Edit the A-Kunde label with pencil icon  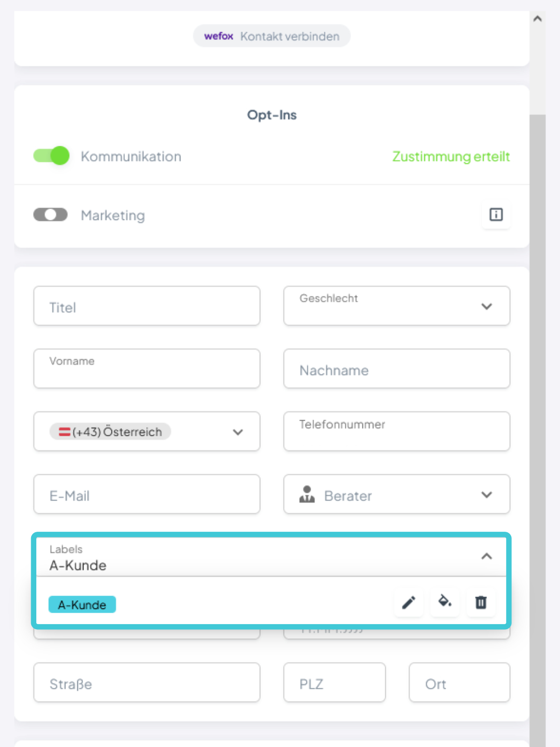click(x=409, y=602)
